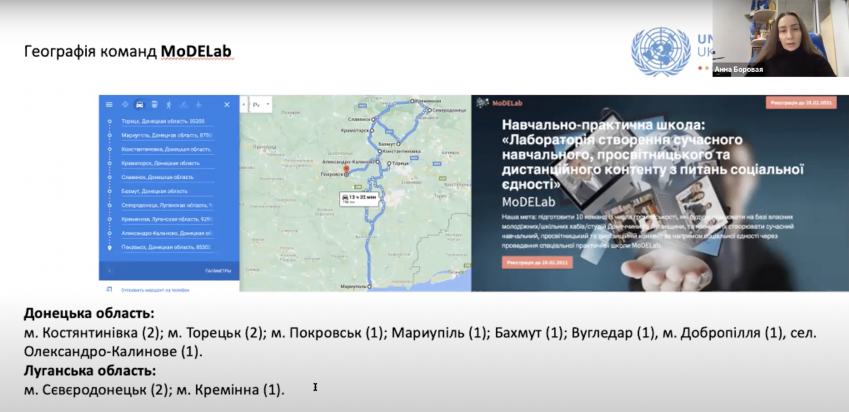The width and height of the screenshot is (849, 412).
Task: Edit the Славянск, Донецкая область waypoint field
Action: tap(167, 177)
